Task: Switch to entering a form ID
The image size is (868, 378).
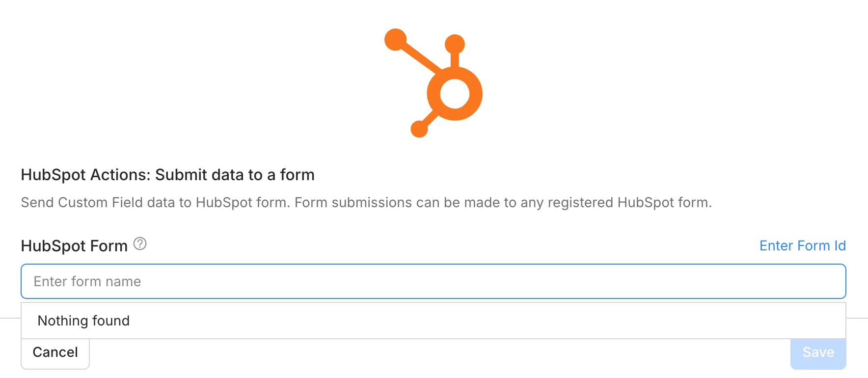Action: [802, 245]
